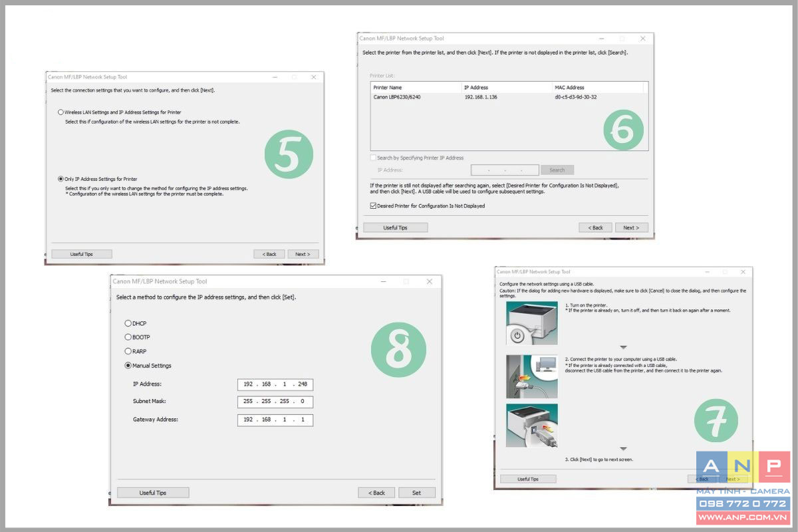Click the IP Address field showing 192.168.1.248

click(275, 384)
